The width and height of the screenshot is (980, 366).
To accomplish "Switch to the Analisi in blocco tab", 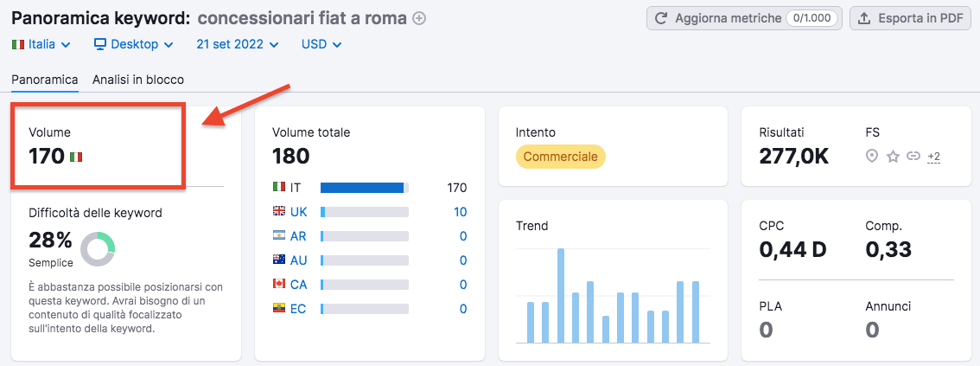I will tap(138, 80).
